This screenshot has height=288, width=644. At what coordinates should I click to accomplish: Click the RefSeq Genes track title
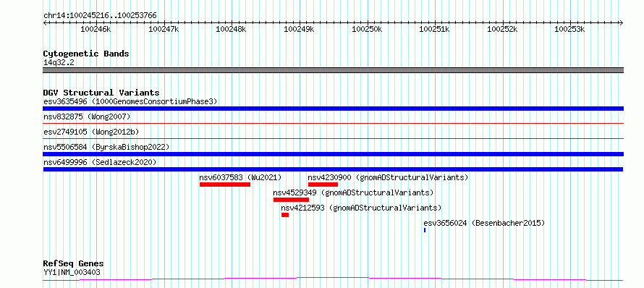[x=74, y=264]
